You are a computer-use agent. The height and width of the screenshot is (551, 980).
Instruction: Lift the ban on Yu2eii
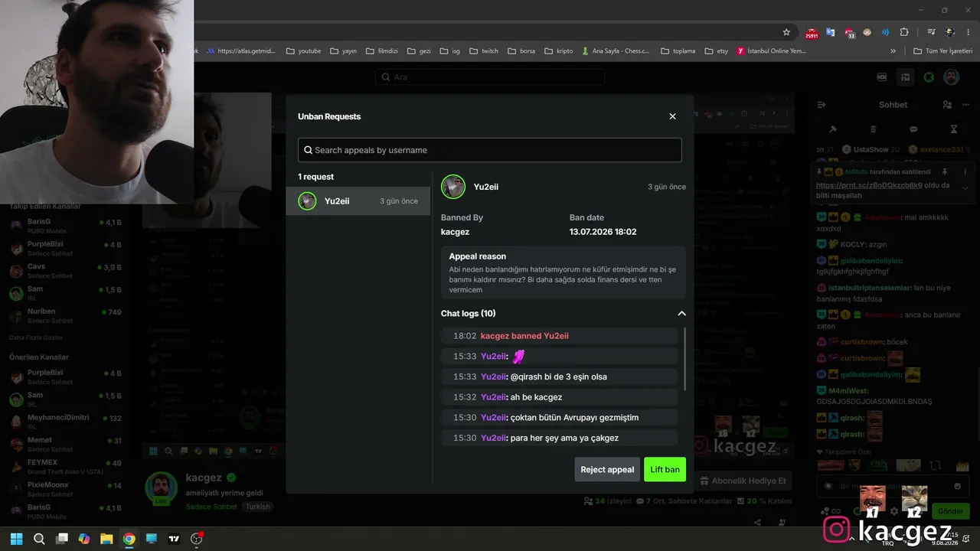665,470
